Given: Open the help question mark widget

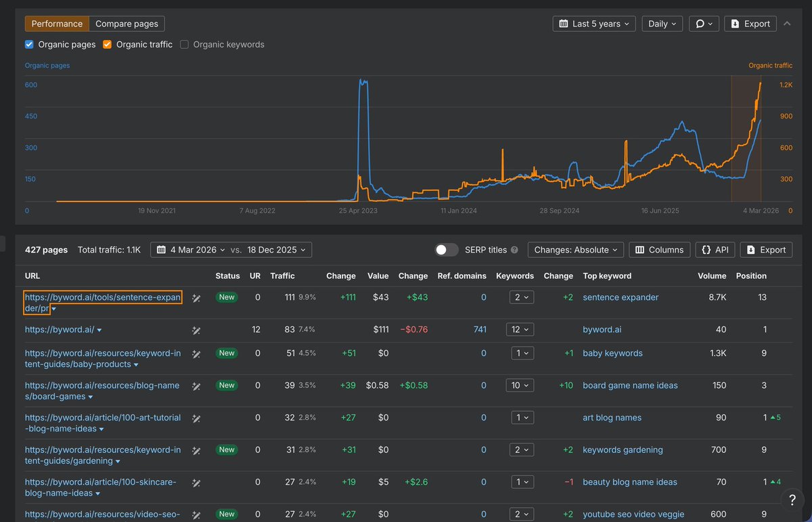Looking at the screenshot, I should point(792,500).
